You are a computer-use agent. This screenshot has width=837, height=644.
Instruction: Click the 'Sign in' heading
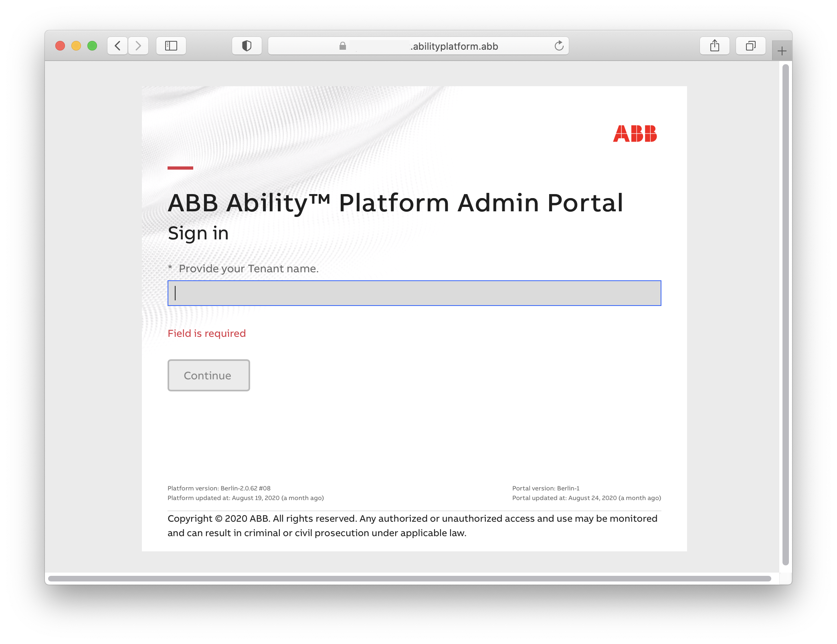point(198,233)
